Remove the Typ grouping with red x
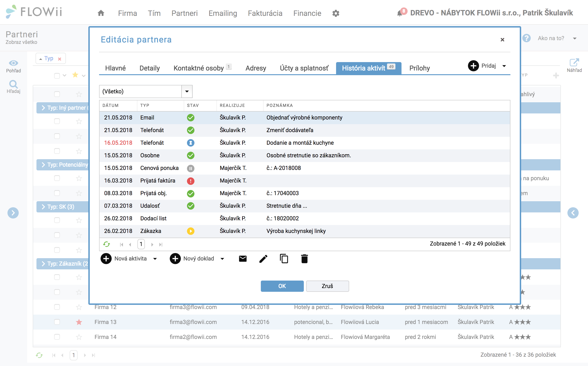The width and height of the screenshot is (588, 366). pos(60,59)
